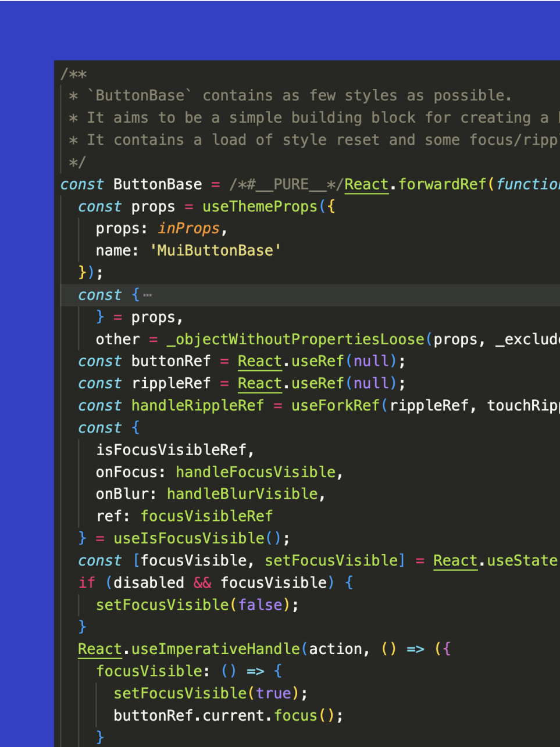Expand the collapsed destructured props block
This screenshot has width=560, height=747.
pyautogui.click(x=147, y=295)
